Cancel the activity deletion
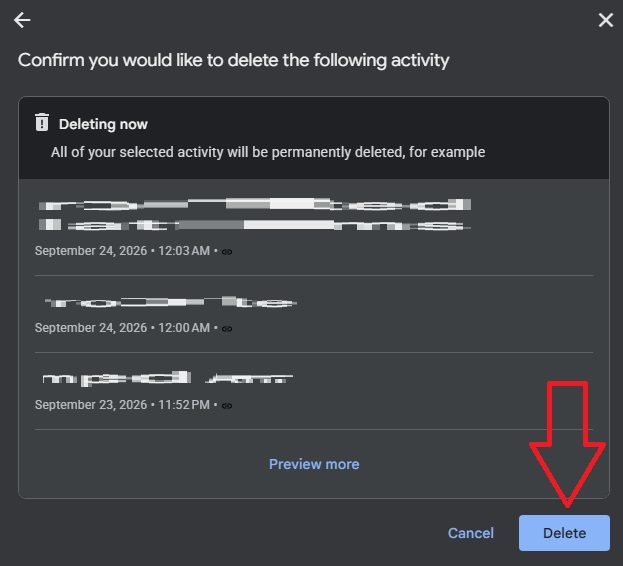The height and width of the screenshot is (566, 623). [x=471, y=533]
